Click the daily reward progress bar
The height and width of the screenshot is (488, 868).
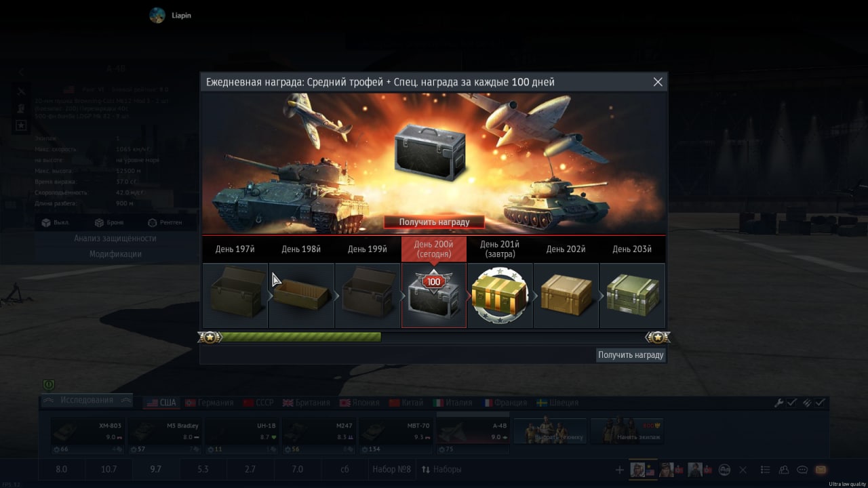pos(434,337)
